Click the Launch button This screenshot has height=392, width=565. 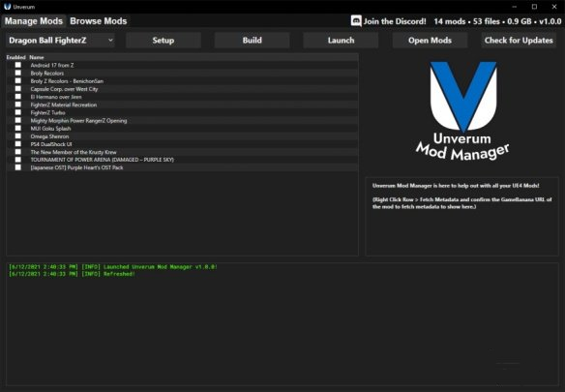coord(341,40)
